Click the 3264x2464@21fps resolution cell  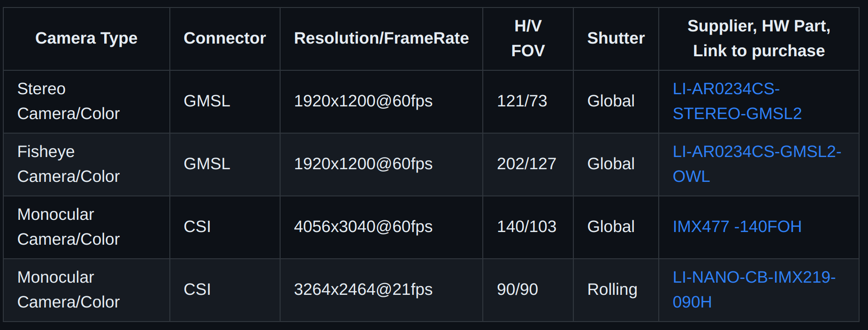click(x=363, y=290)
